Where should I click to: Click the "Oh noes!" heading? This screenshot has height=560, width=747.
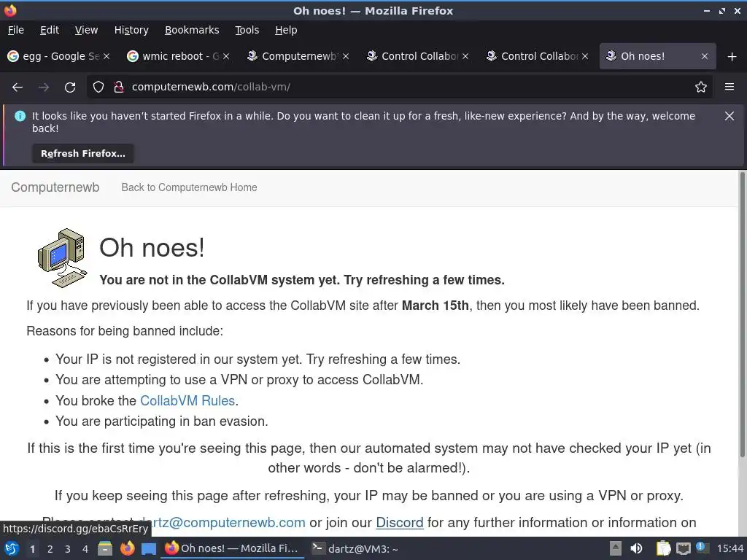(152, 248)
